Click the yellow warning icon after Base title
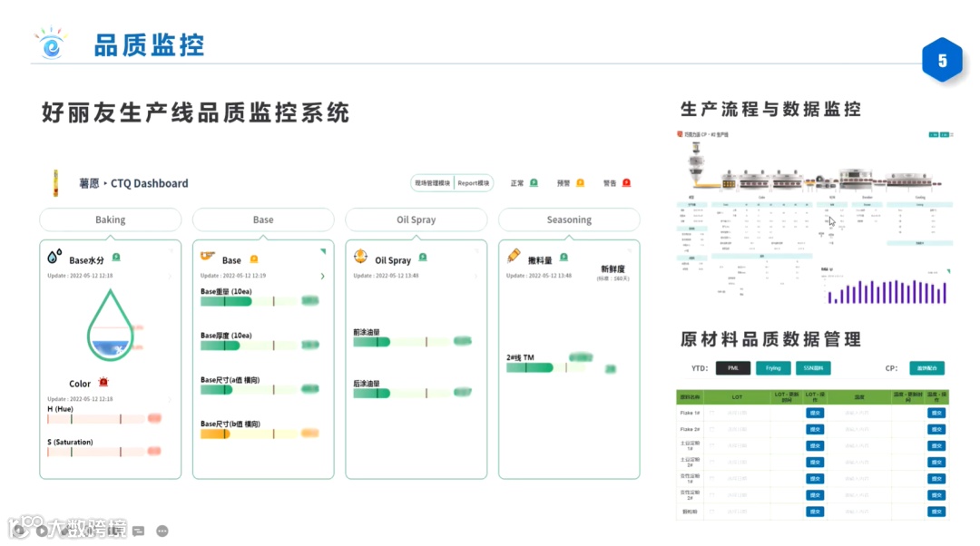 coord(254,258)
